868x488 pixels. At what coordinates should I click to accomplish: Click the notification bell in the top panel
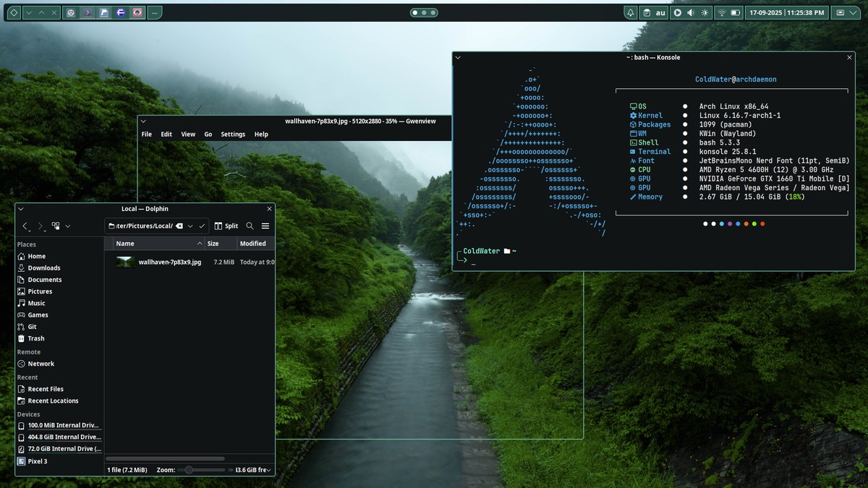630,12
